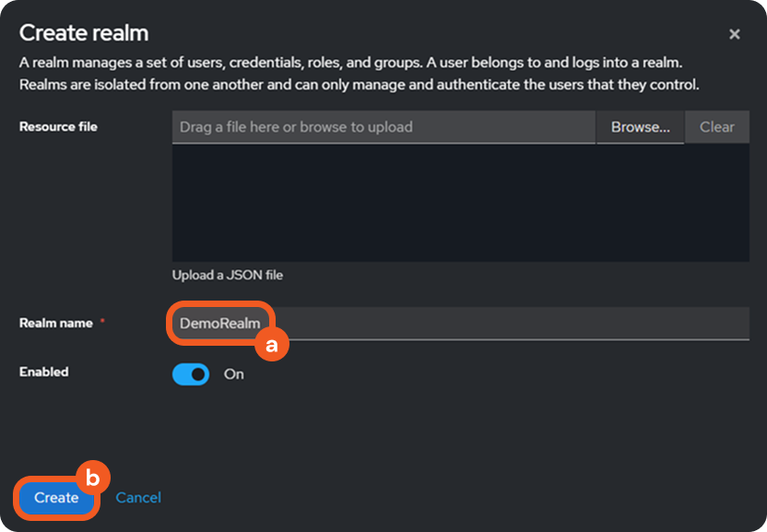Click the orange 'b' annotation badge
This screenshot has height=532, width=767.
pyautogui.click(x=91, y=478)
